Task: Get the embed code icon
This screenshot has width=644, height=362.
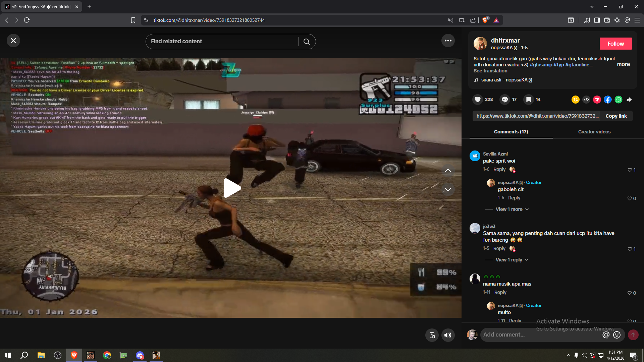Action: 586,100
